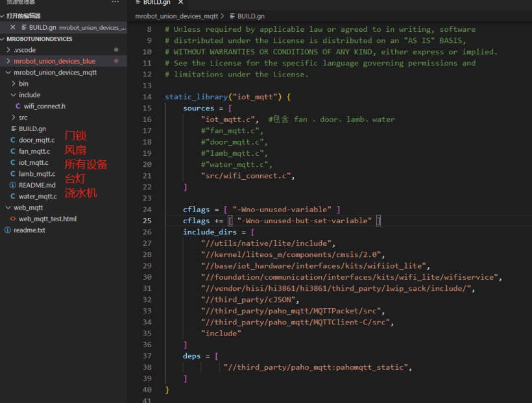The width and height of the screenshot is (532, 403).
Task: Expand the bin folder
Action: point(13,84)
